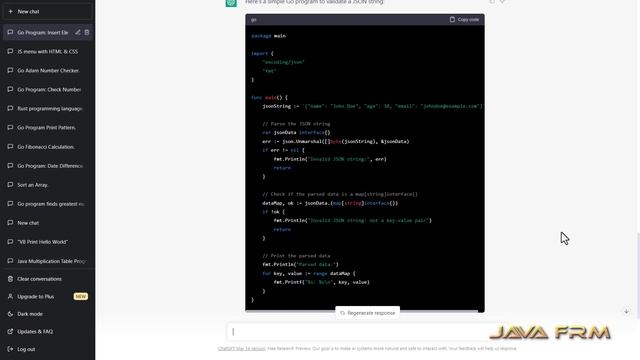Click the thumbs down icon on the response
The image size is (640, 360).
click(x=502, y=2)
